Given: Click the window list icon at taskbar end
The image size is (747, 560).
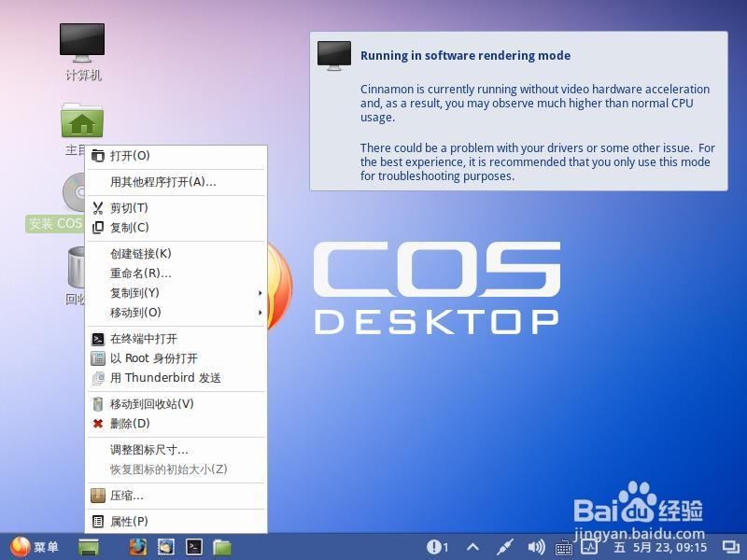Looking at the screenshot, I should tap(731, 547).
